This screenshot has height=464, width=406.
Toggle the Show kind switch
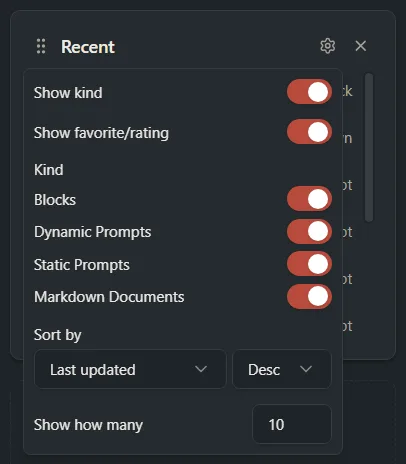[x=309, y=92]
